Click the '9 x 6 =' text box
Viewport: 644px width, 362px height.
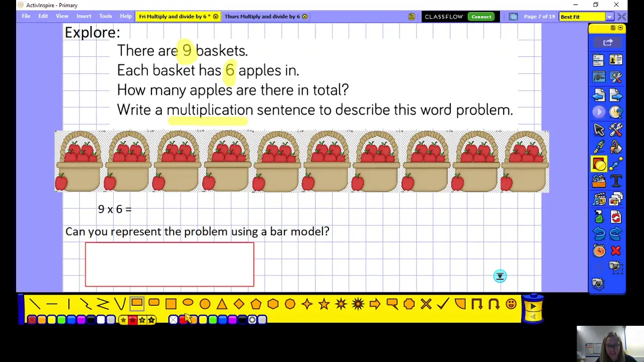[x=115, y=209]
